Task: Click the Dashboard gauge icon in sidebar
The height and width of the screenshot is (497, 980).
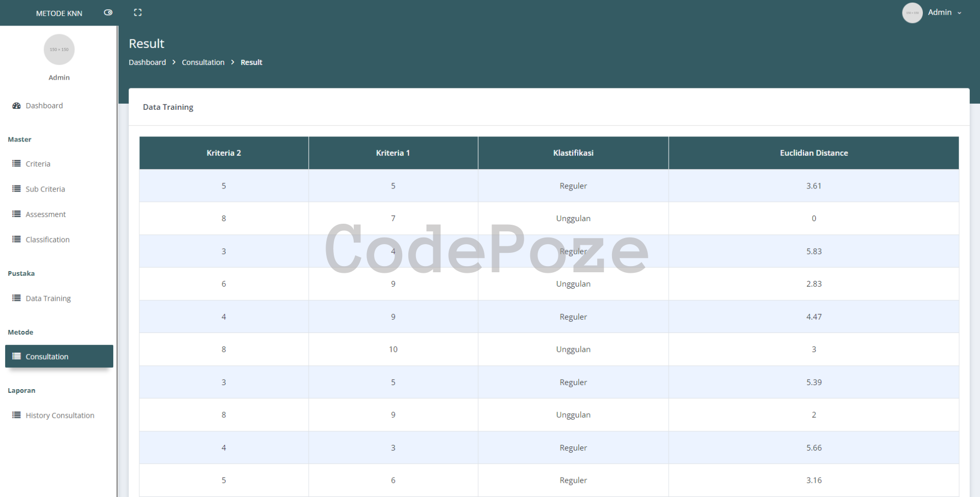Action: click(x=16, y=106)
